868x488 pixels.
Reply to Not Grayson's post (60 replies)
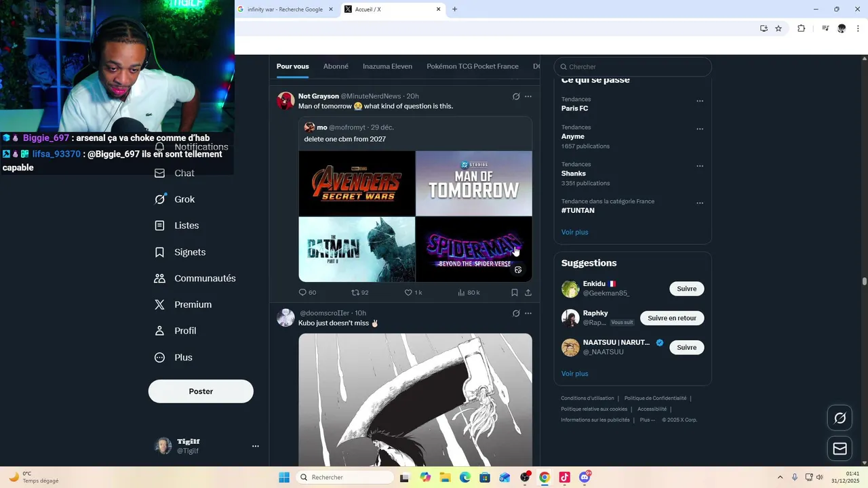point(307,293)
